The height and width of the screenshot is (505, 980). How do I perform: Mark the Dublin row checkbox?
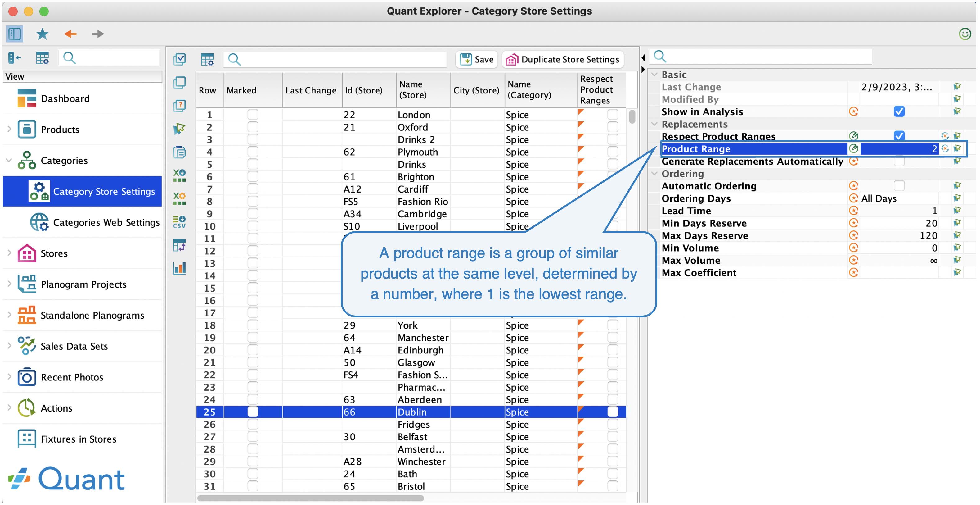[x=253, y=412]
